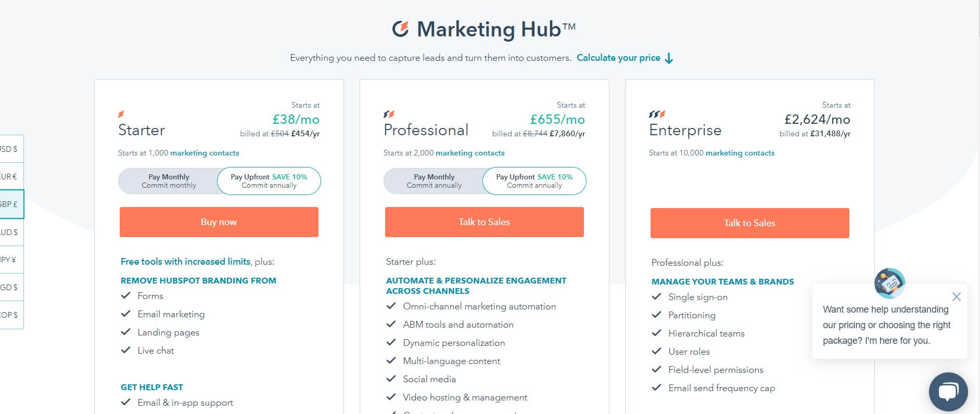Click the Professional plan double-bolt icon
Image resolution: width=980 pixels, height=414 pixels.
[389, 114]
